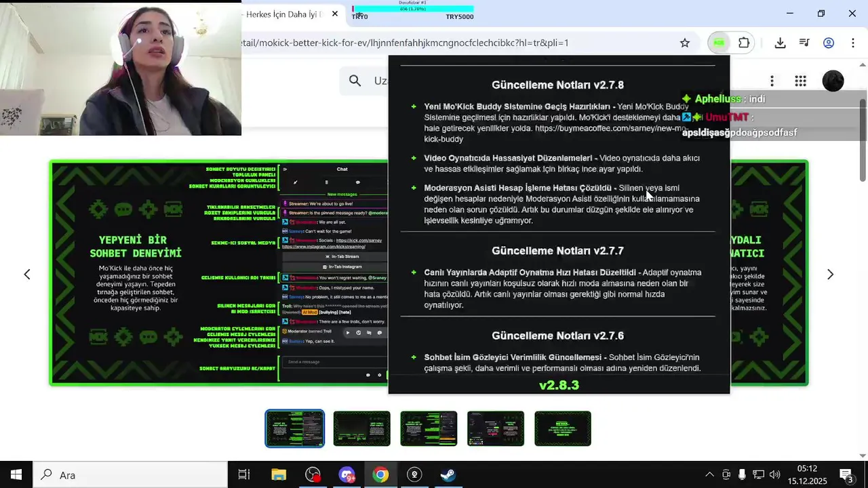Image resolution: width=868 pixels, height=488 pixels.
Task: Open the taskbar clock and date
Action: pyautogui.click(x=807, y=474)
